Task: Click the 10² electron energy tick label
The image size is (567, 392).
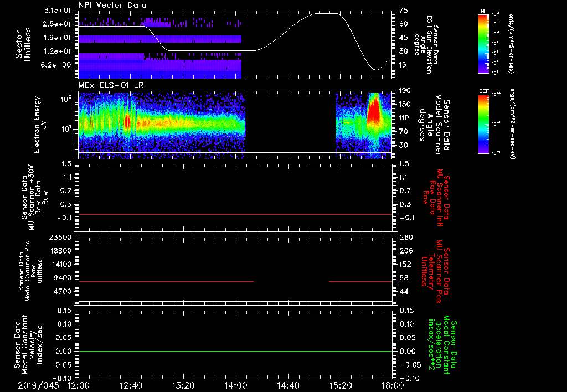Action: click(65, 99)
